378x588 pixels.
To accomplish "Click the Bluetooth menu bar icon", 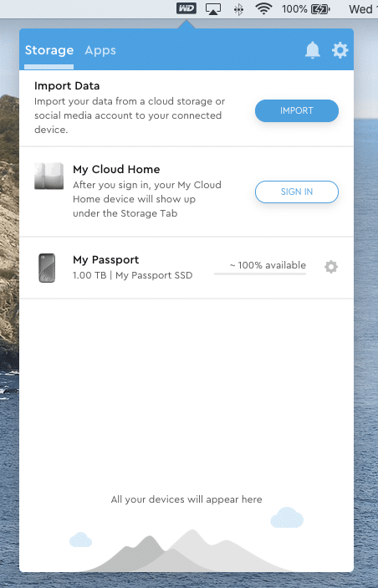I will [x=238, y=9].
